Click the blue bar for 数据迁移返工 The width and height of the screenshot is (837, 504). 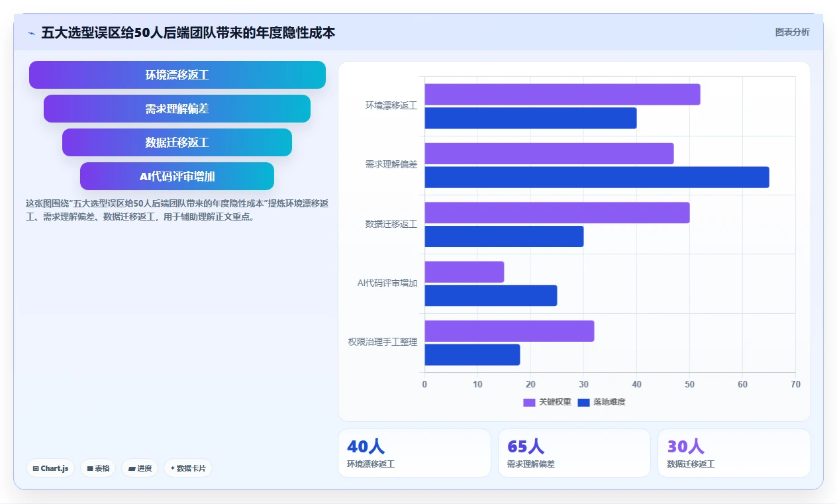(x=504, y=236)
